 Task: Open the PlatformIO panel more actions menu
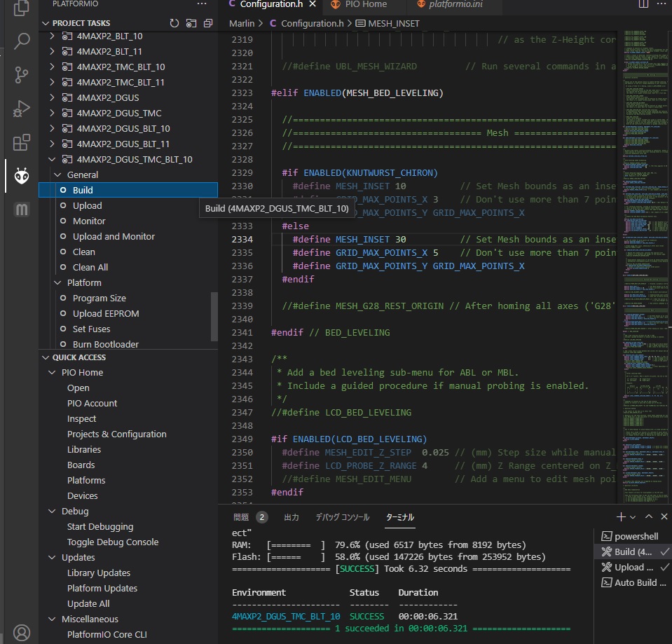(201, 4)
